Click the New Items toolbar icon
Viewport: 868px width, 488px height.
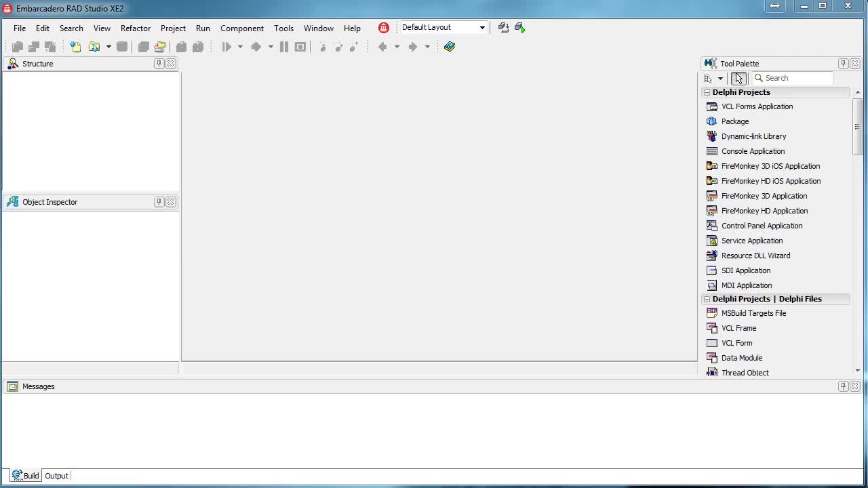pos(75,47)
